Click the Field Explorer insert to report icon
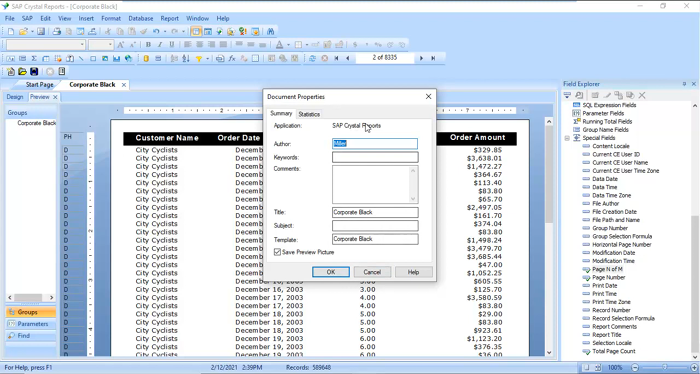Viewport: 700px width, 374px height. 567,95
